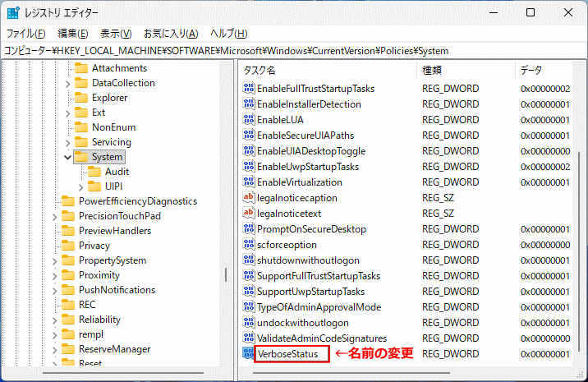Viewport: 588px width, 382px height.
Task: Click the NonEnum folder icon
Action: point(81,127)
